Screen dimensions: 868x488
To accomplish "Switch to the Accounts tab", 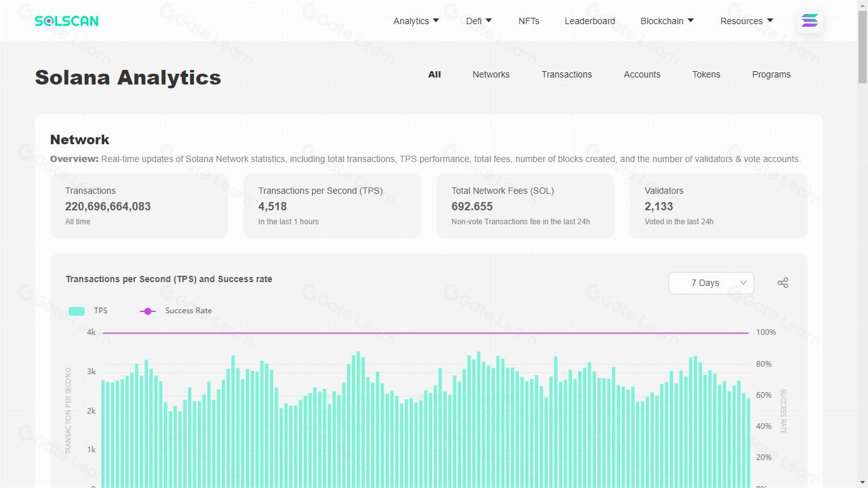I will [642, 74].
